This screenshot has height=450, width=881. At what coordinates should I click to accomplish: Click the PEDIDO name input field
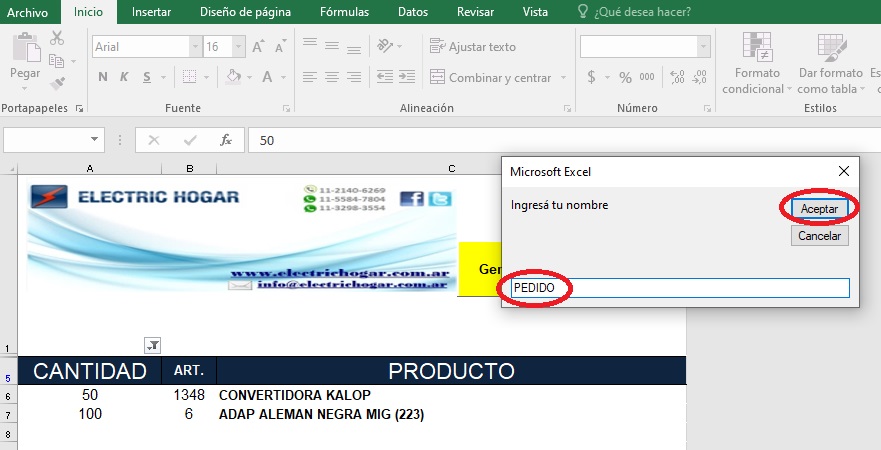(680, 288)
